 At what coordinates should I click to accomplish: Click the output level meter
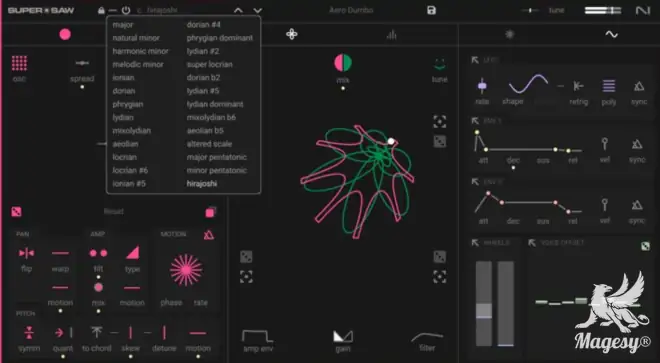coord(602,10)
